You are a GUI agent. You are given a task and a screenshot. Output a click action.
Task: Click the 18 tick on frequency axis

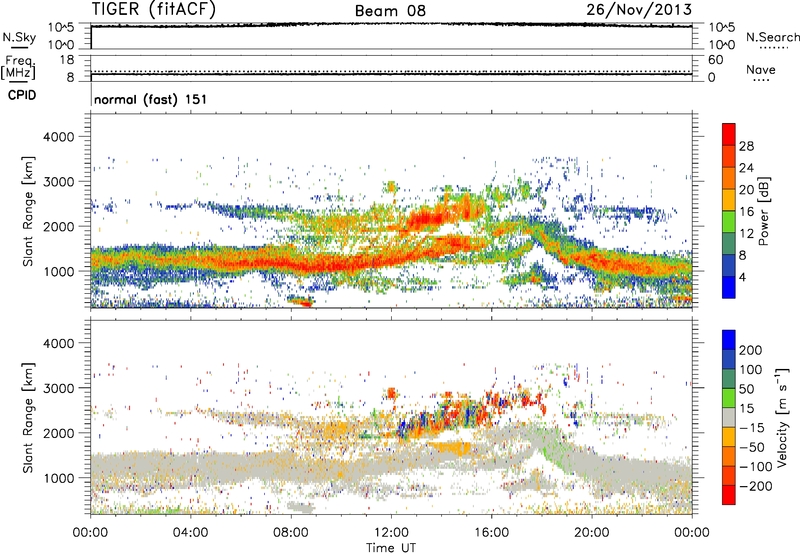click(x=67, y=60)
